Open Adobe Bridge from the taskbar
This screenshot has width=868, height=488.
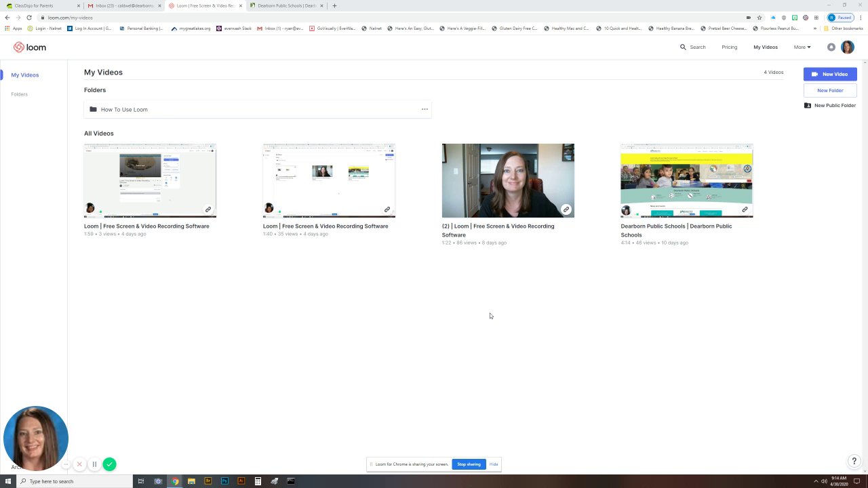coord(208,481)
